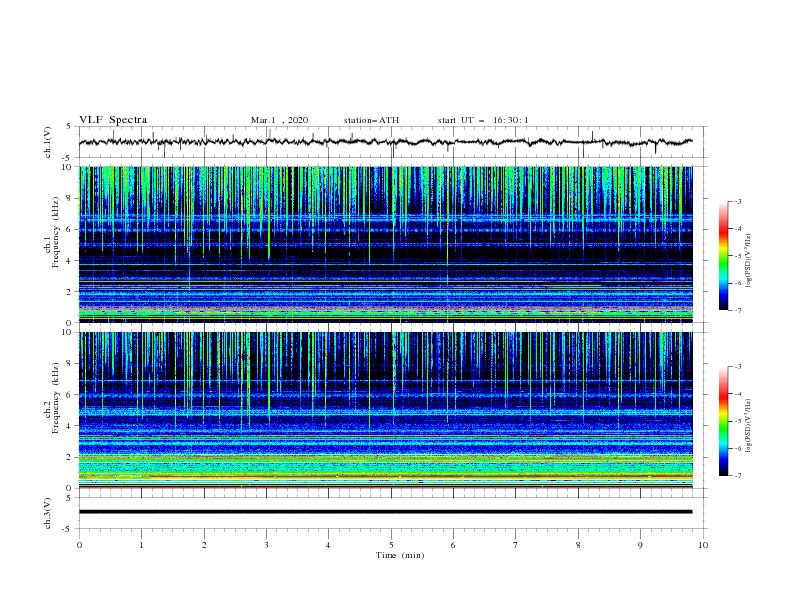Click the ch.1 spectrogram color scale bar
792x612 pixels.
coord(723,255)
